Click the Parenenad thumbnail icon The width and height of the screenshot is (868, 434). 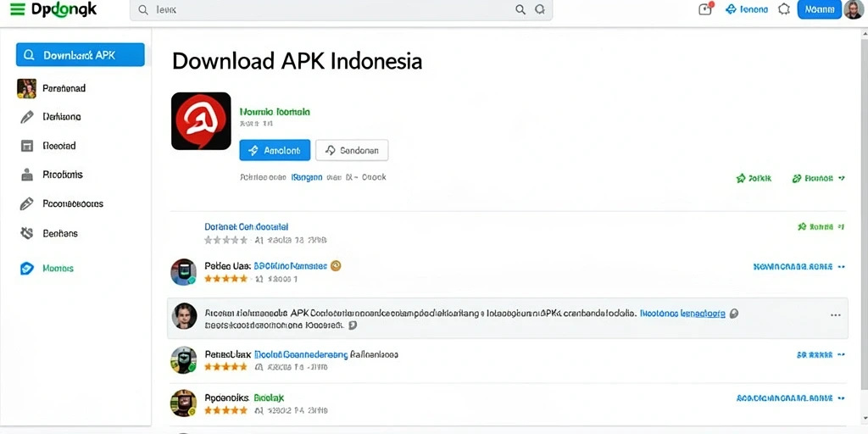(26, 88)
